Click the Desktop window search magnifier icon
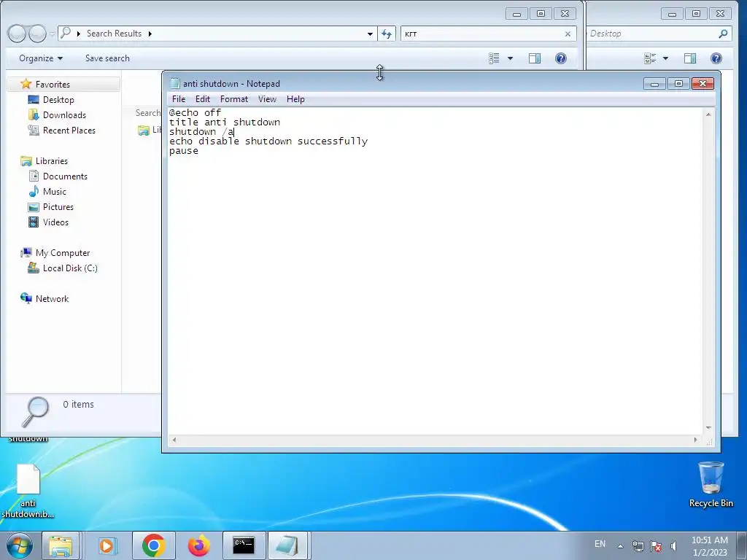747x560 pixels. click(723, 34)
